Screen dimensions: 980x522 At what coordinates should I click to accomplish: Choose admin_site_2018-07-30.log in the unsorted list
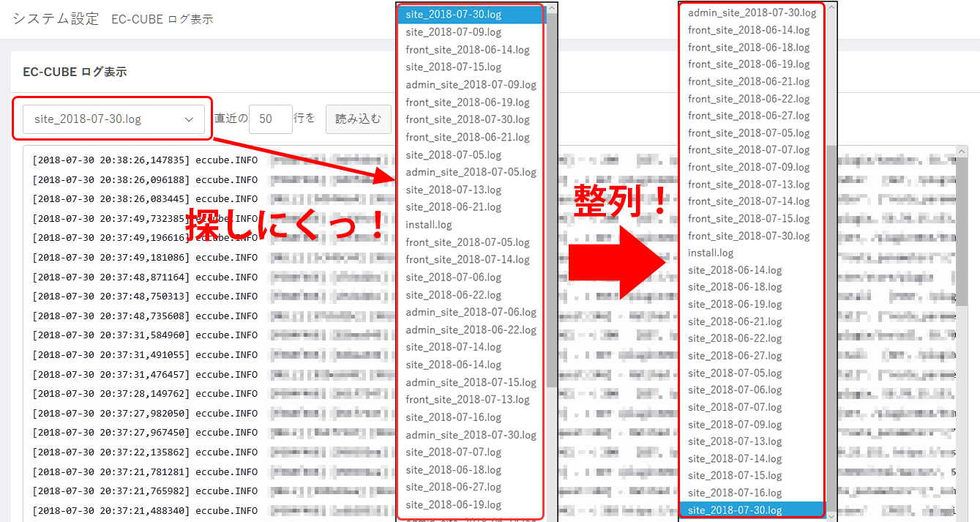471,435
